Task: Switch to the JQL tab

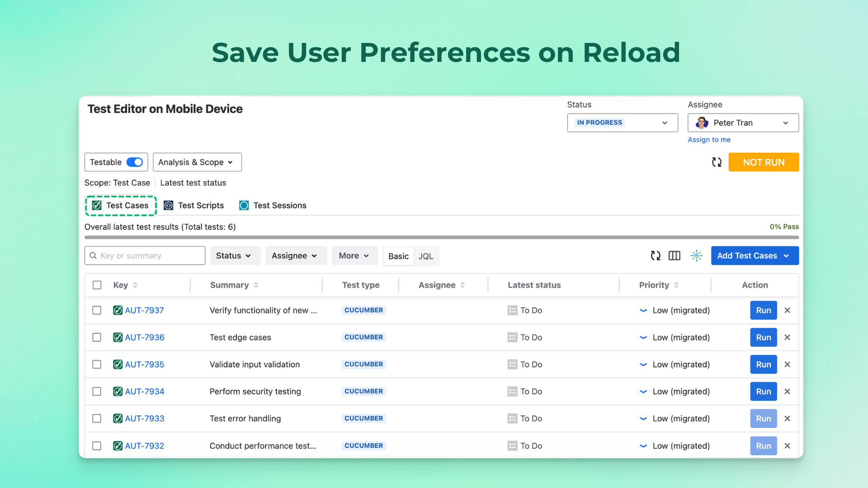Action: pos(426,256)
